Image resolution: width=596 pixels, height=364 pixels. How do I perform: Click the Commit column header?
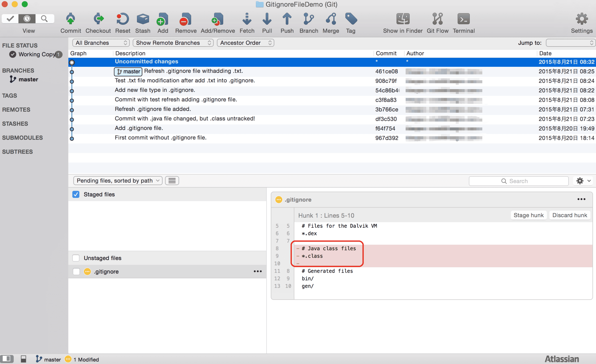click(389, 53)
